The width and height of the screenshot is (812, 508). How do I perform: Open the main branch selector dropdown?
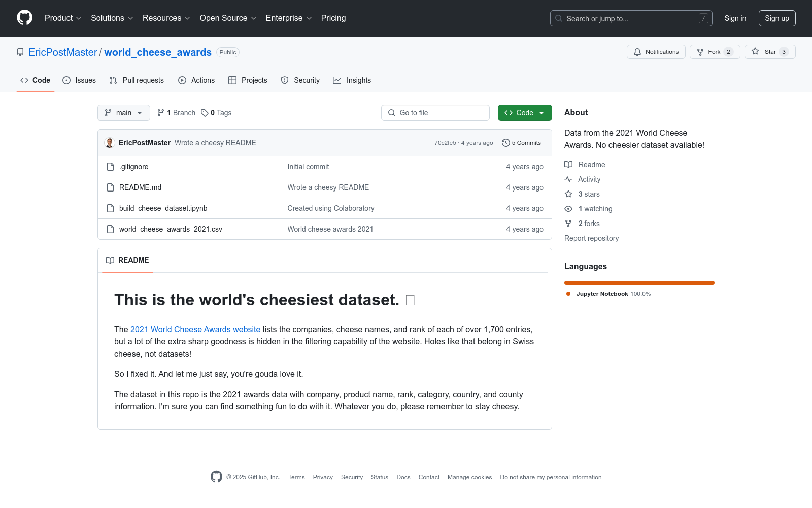(x=124, y=113)
